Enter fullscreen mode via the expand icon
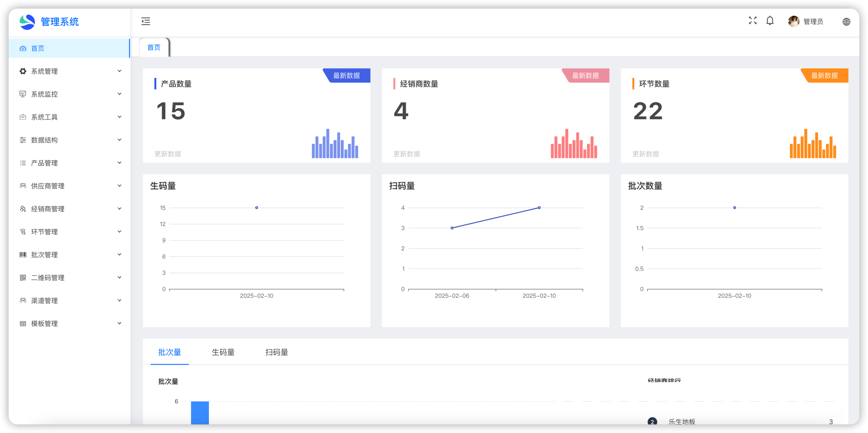Screen dimensions: 868x433 (753, 21)
